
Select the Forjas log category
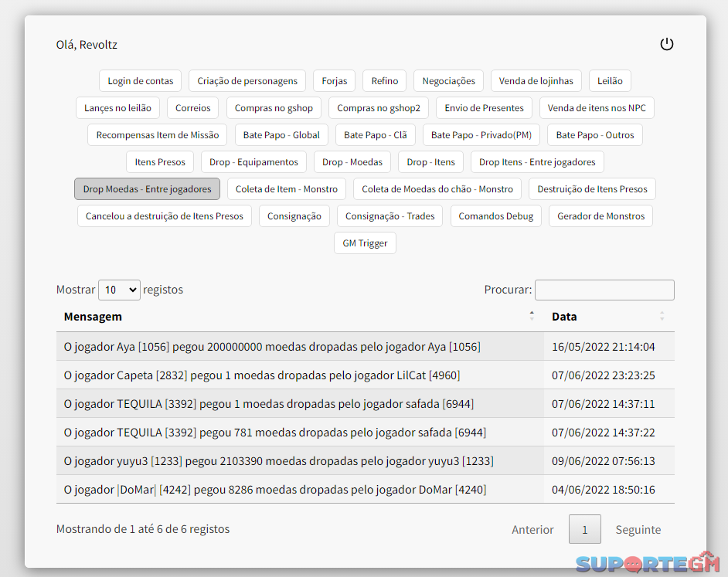coord(335,81)
